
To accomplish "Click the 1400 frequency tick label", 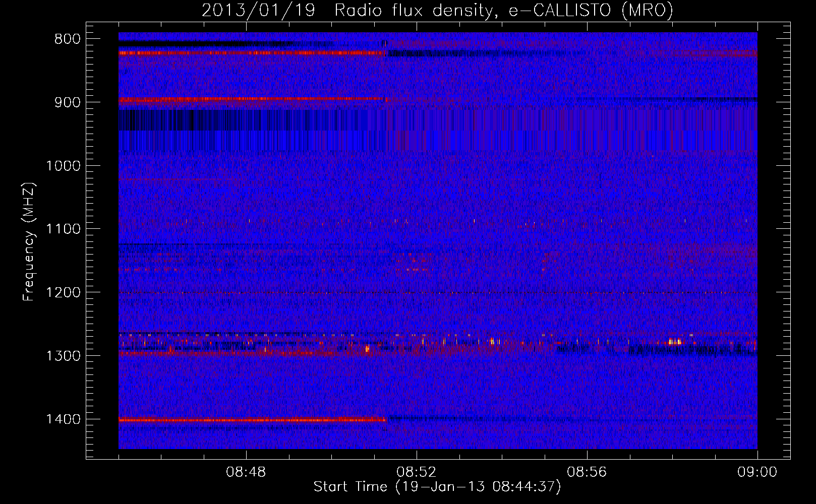I will [63, 419].
